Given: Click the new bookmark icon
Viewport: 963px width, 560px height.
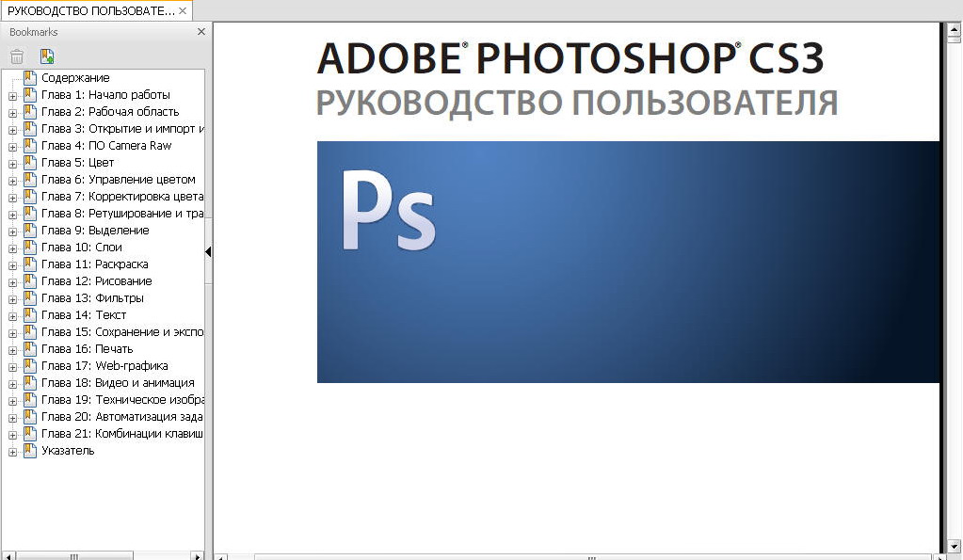Looking at the screenshot, I should click(x=47, y=56).
